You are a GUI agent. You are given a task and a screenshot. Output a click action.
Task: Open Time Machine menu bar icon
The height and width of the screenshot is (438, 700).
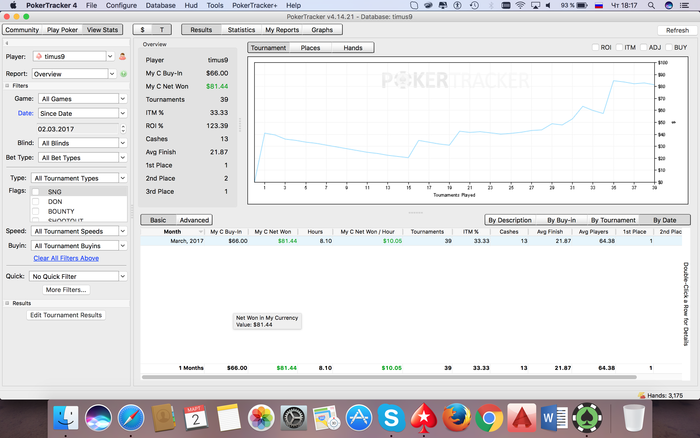pos(474,5)
